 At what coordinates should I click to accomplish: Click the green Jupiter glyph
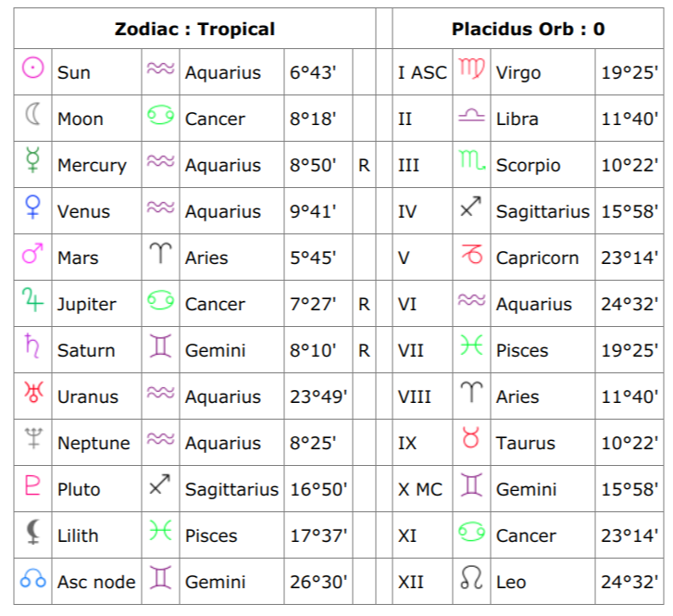32,299
